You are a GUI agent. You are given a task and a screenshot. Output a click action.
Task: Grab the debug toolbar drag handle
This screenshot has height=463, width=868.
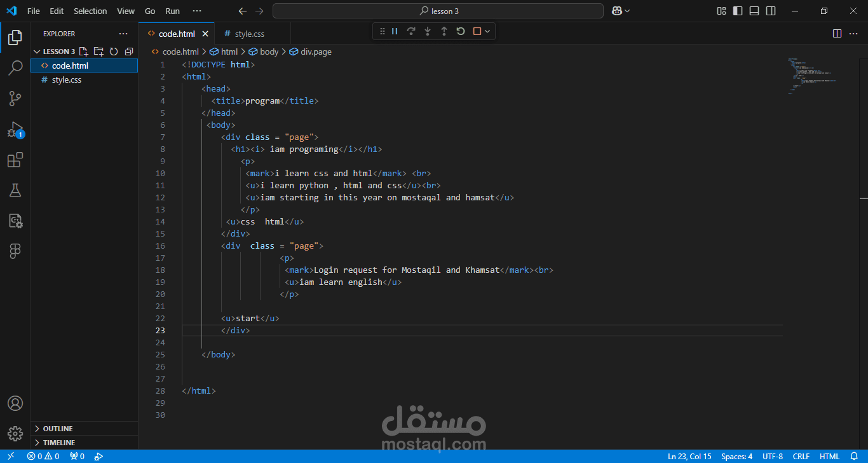click(382, 31)
